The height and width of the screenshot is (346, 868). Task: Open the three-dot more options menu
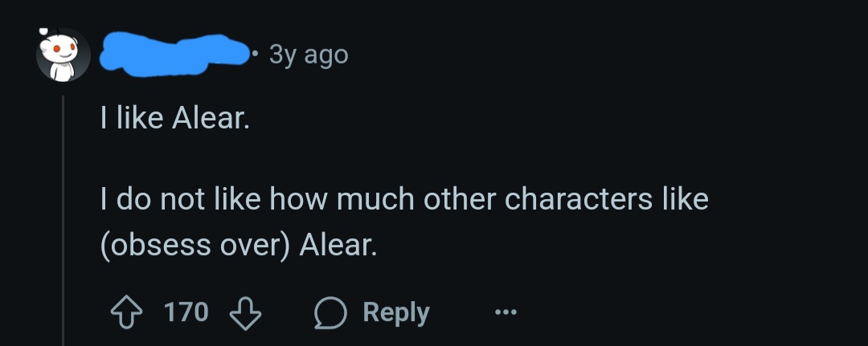[x=506, y=313]
